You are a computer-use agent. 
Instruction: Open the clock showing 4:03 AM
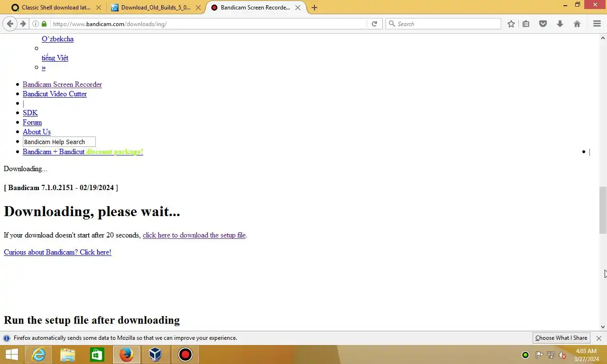point(586,355)
